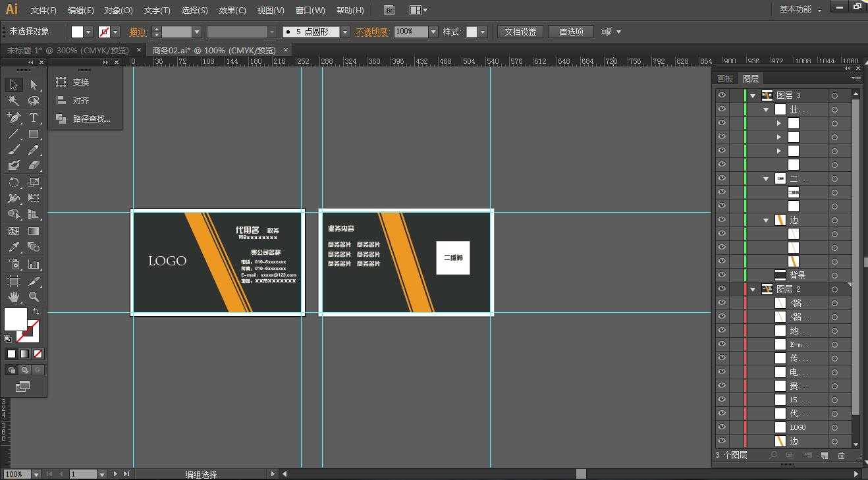Screen dimensions: 868x480
Task: Open 5 点圆形 brush dropdown
Action: (345, 32)
